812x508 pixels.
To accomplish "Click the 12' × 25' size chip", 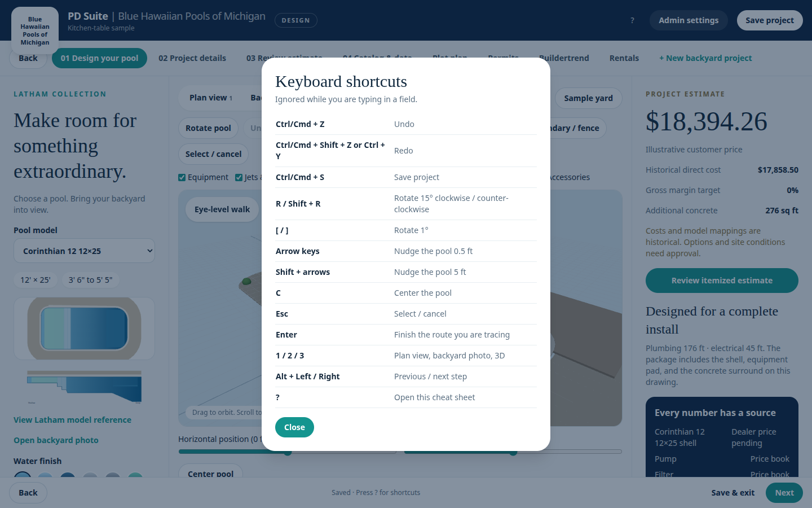I will click(36, 280).
